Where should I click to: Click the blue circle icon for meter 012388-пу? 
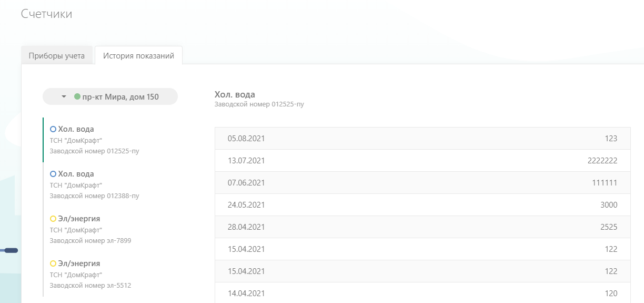53,174
